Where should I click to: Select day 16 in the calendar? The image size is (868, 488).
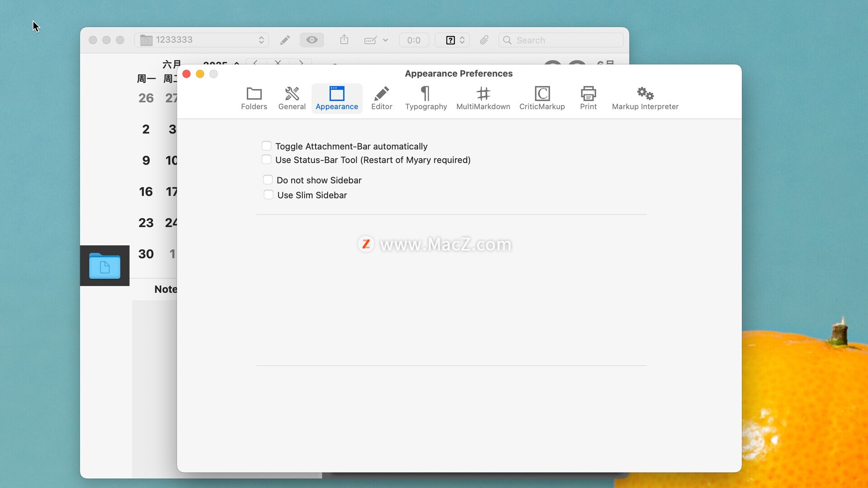point(146,192)
